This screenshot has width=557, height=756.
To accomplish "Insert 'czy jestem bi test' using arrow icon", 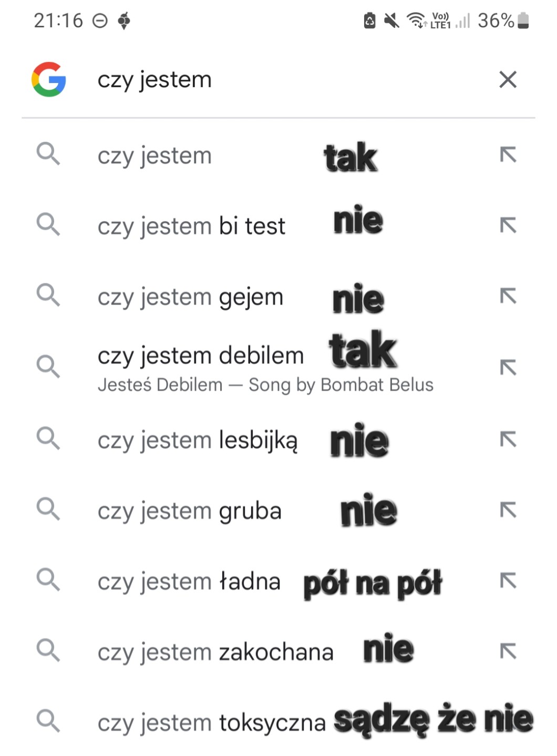I will [x=508, y=225].
